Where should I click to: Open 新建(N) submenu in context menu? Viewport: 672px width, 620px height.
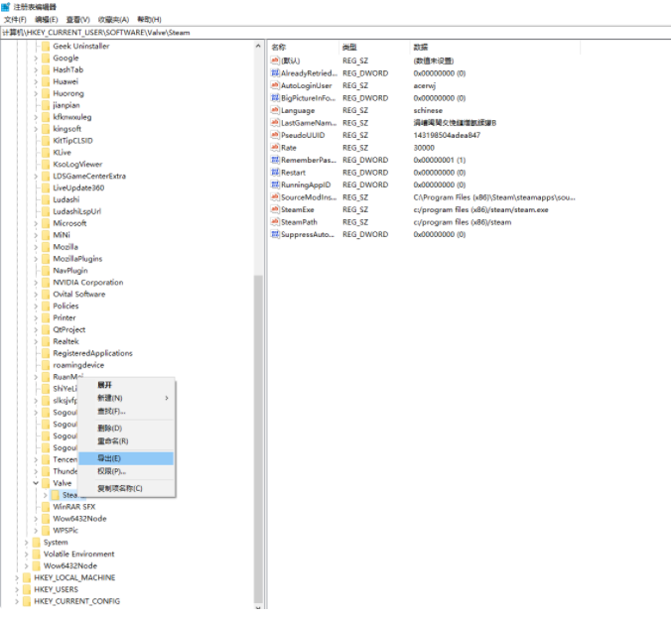[126, 398]
